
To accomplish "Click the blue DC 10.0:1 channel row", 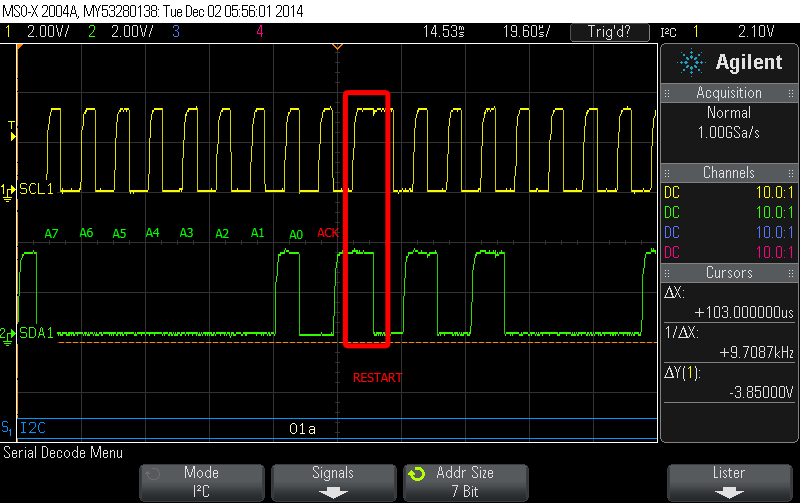I will coord(729,233).
